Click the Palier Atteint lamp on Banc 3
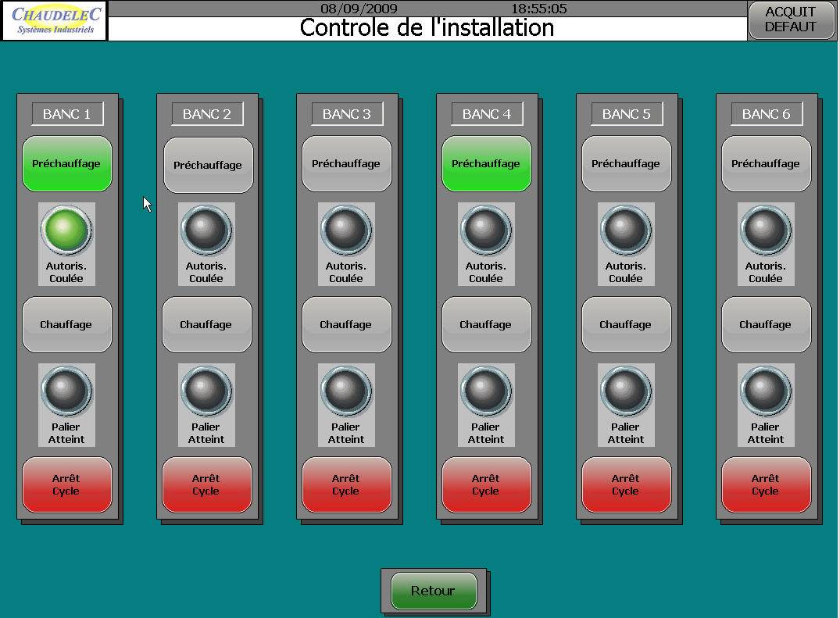The width and height of the screenshot is (840, 618). pyautogui.click(x=346, y=391)
